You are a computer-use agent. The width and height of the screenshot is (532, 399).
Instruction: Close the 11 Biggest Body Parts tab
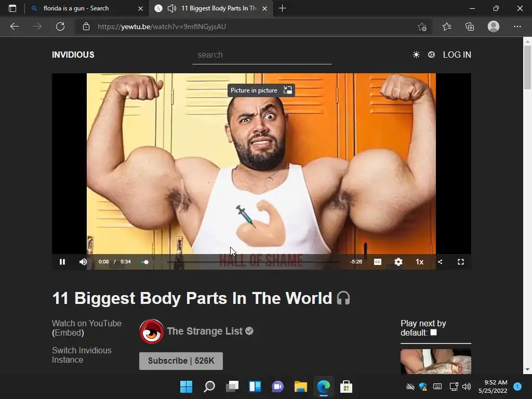point(264,8)
